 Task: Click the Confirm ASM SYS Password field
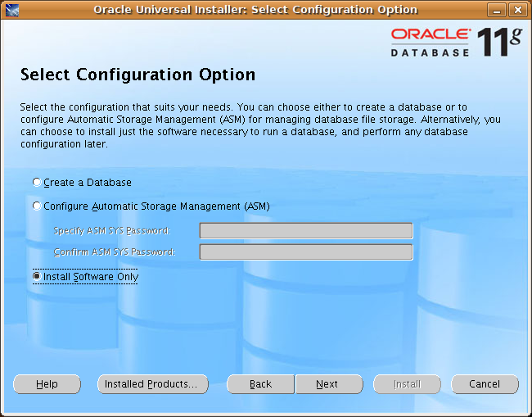pos(306,252)
